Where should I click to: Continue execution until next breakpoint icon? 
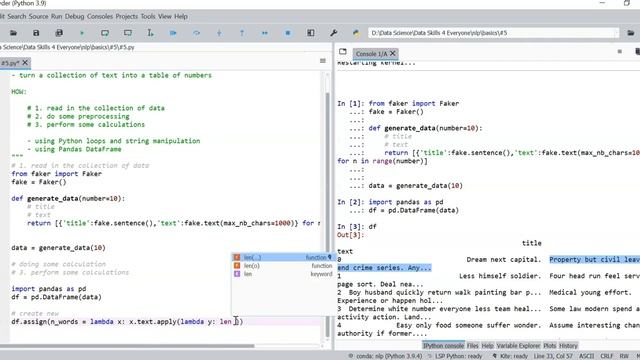click(265, 33)
